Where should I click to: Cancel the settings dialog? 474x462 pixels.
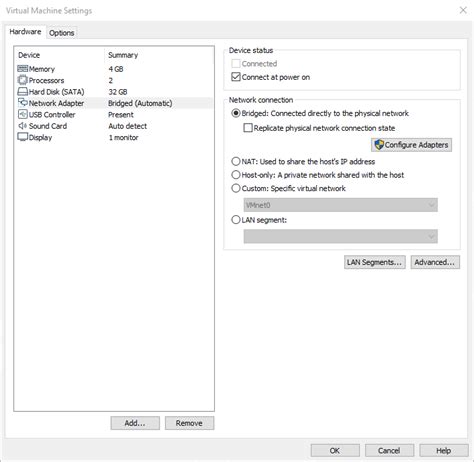pos(389,451)
